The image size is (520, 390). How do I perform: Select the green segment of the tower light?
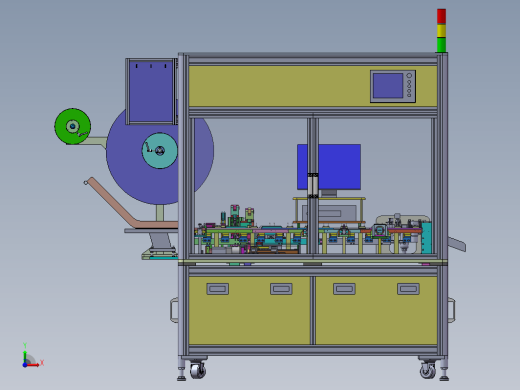pos(441,45)
